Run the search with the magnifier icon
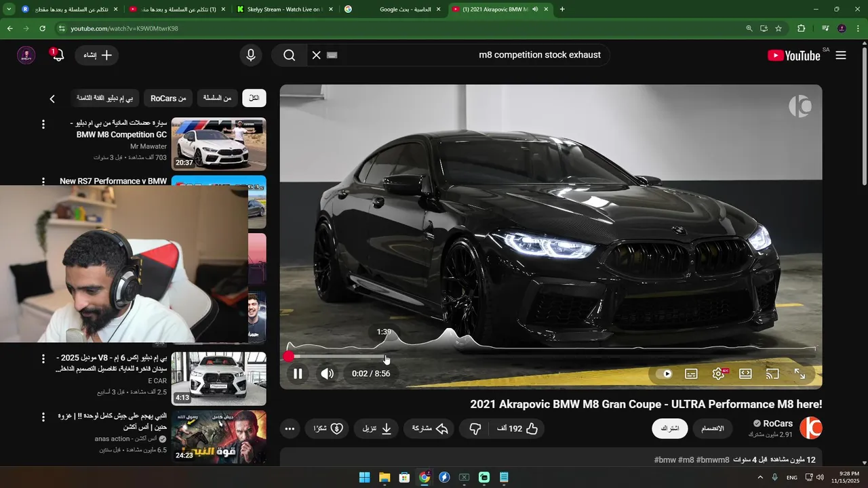868x488 pixels. coord(290,55)
